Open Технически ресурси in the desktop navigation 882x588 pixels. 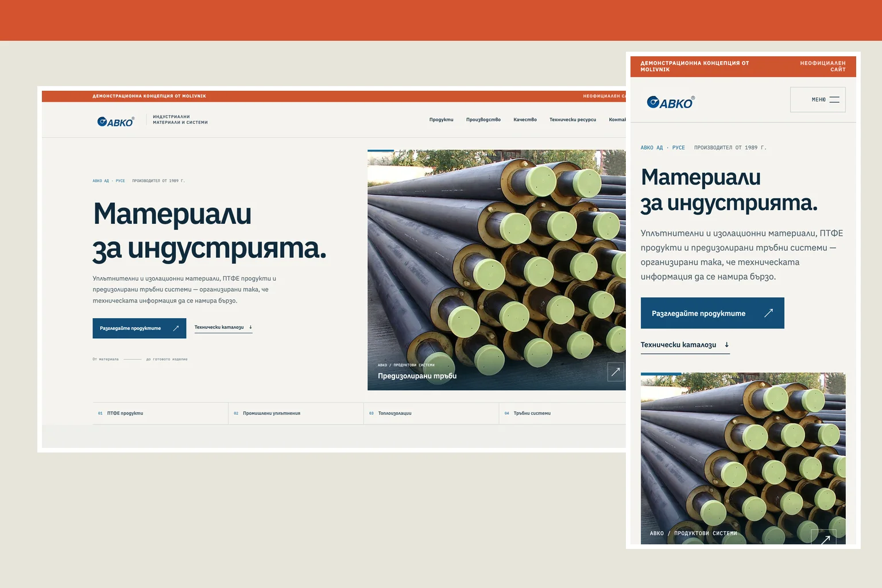pos(572,120)
